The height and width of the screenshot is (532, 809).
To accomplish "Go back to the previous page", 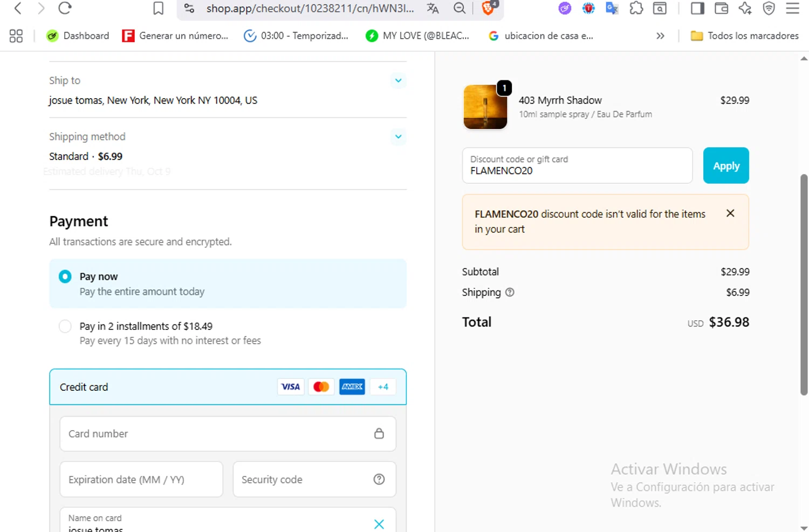I will (18, 8).
